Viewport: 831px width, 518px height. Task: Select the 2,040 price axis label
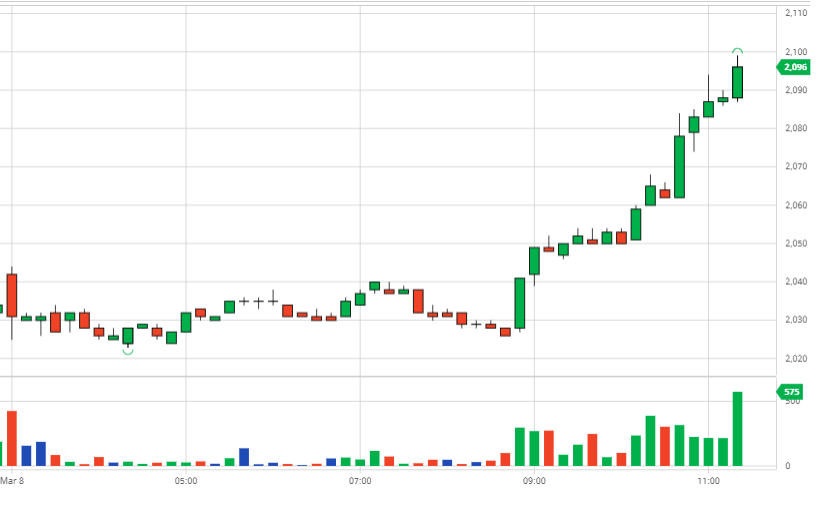tap(796, 282)
